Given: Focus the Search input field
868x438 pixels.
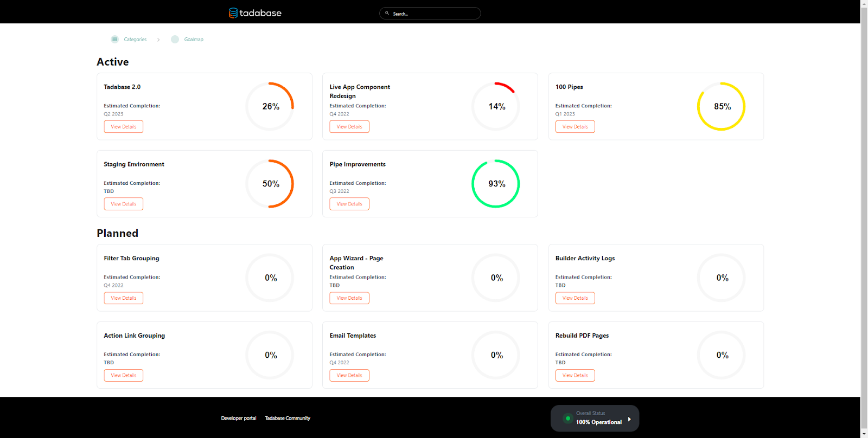Looking at the screenshot, I should click(x=430, y=13).
